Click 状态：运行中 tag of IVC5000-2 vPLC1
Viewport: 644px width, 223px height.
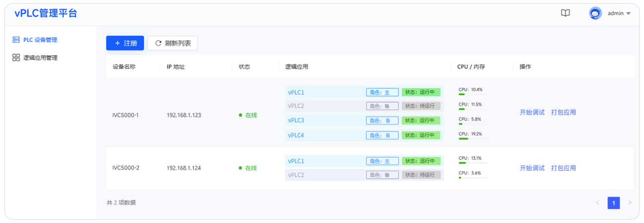[421, 161]
